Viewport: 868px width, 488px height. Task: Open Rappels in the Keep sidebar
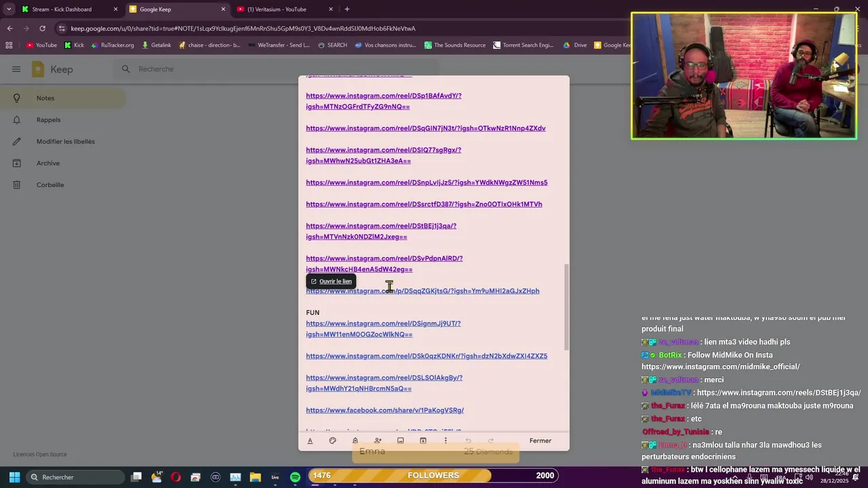[62, 120]
